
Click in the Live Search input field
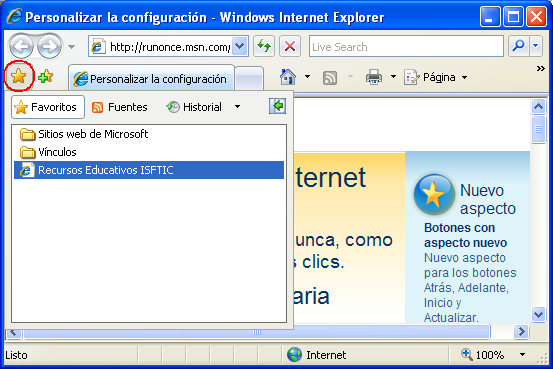(x=406, y=46)
